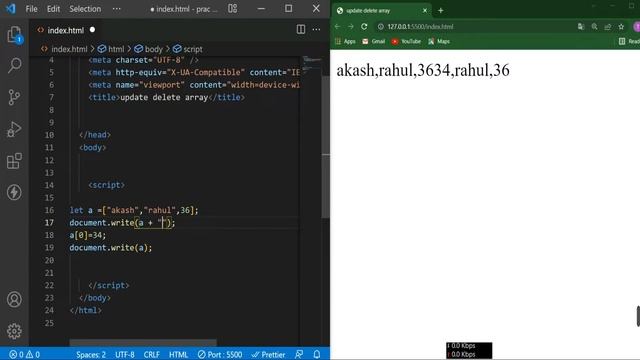Screen dimensions: 640x360
Task: Select the index.html editor tab
Action: point(65,30)
